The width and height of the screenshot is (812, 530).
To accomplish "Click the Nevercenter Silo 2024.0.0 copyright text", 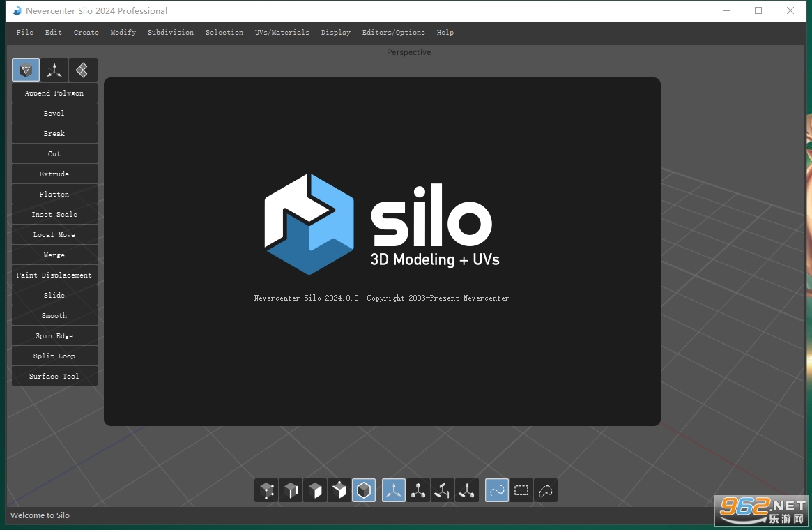I will (381, 298).
